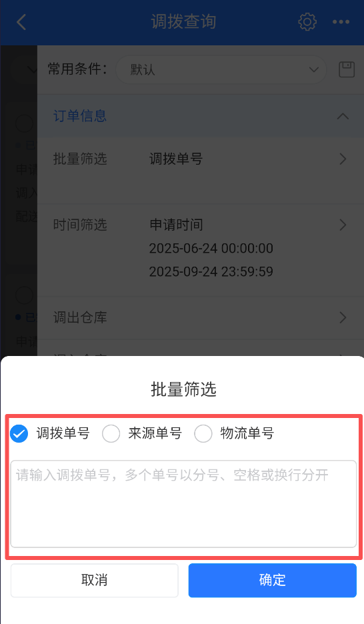Click the 批量筛选 dialog title
The width and height of the screenshot is (364, 624).
coord(183,389)
